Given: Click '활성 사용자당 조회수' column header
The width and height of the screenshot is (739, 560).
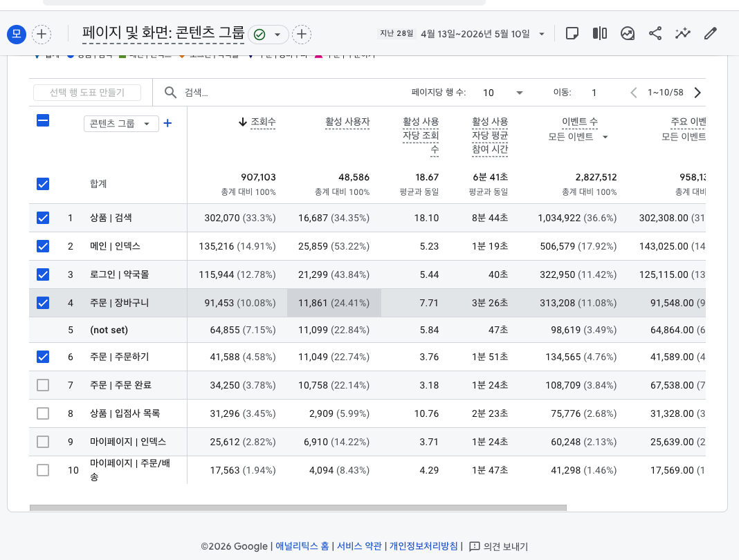Looking at the screenshot, I should point(421,136).
